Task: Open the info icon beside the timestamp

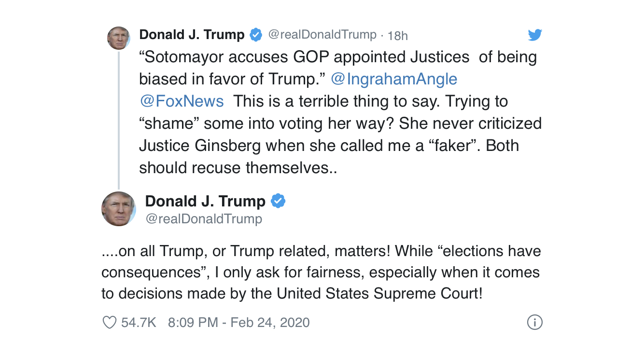Action: 534,322
